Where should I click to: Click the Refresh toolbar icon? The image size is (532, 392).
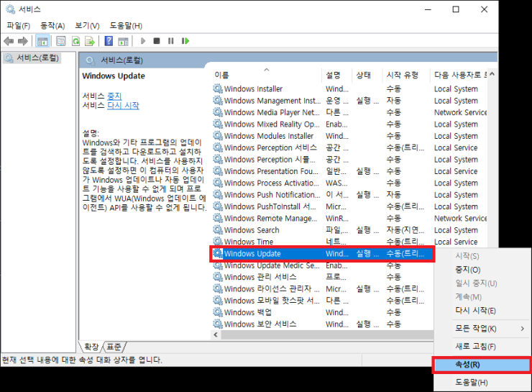tap(75, 41)
